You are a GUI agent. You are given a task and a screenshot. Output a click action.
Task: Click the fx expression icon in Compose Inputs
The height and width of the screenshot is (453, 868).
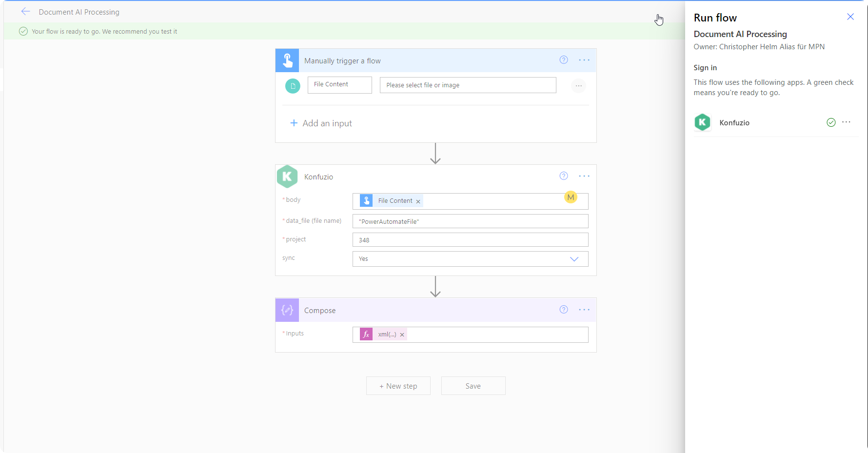tap(366, 334)
